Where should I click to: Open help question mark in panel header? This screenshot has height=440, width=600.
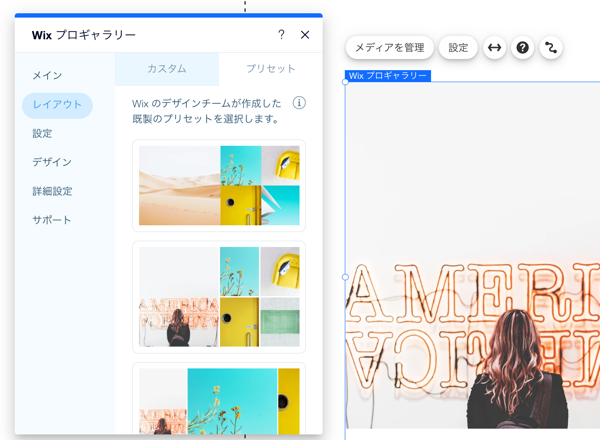(281, 35)
